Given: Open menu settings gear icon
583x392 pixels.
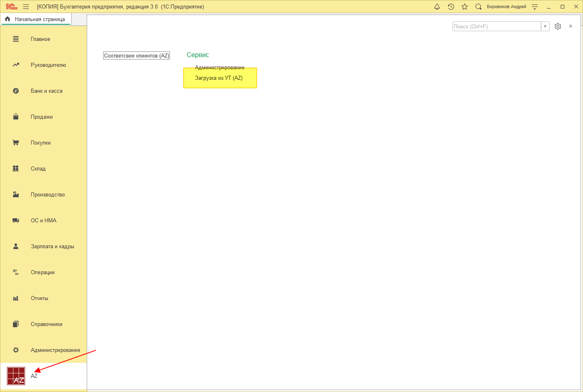Looking at the screenshot, I should (x=558, y=26).
